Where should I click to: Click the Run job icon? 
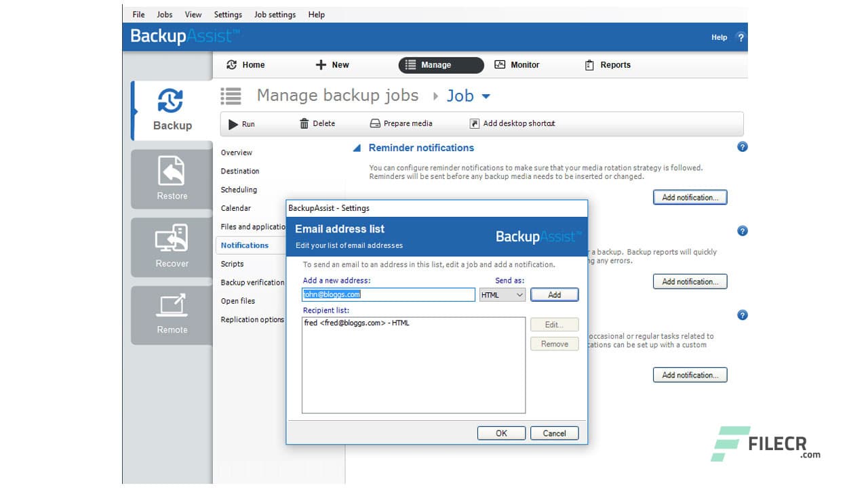[233, 123]
